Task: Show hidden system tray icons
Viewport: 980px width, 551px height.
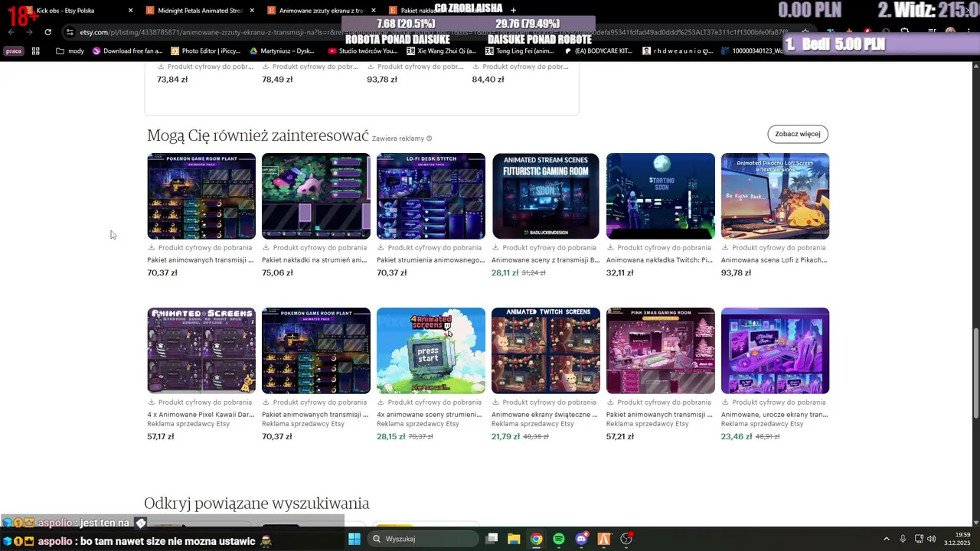Action: (x=887, y=539)
